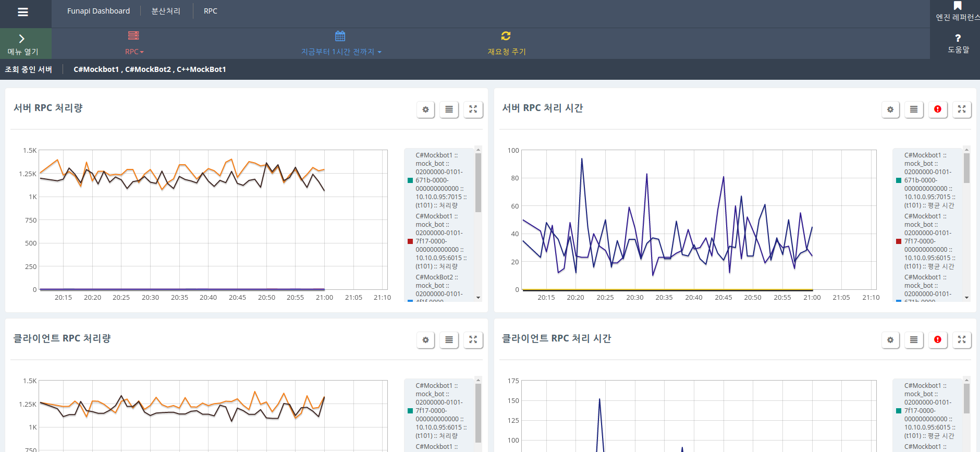Click scroll-up arrow of 클라이언트 RPC 처리 시간 legend
Image resolution: width=980 pixels, height=452 pixels.
tap(966, 380)
